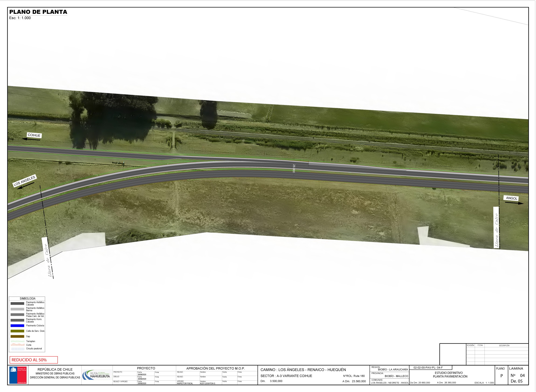Screen dimensions: 536x392
Task: Click 'CAMINO : LOS ÁNGELES - RENAICO - HUEQUÉN'
Action: pos(303,370)
